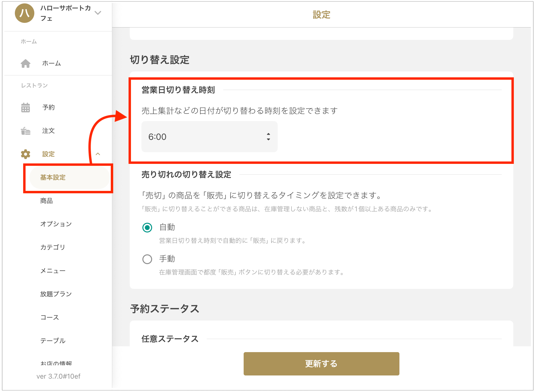Click the order food basket icon
The image size is (535, 392).
(26, 131)
